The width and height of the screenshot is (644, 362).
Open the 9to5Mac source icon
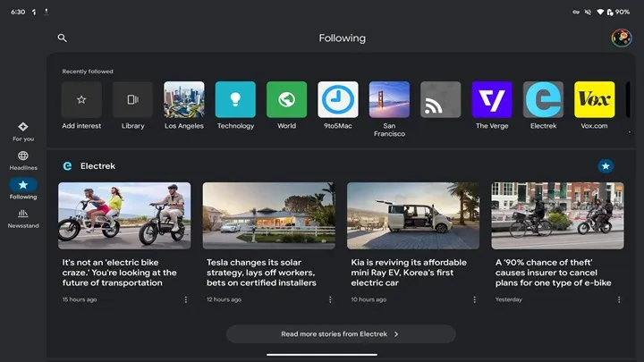[x=338, y=100]
